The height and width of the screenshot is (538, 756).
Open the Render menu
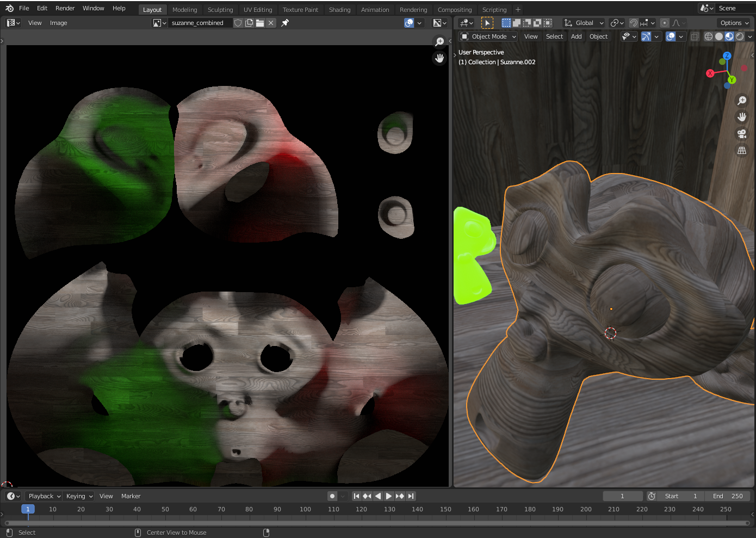tap(65, 8)
